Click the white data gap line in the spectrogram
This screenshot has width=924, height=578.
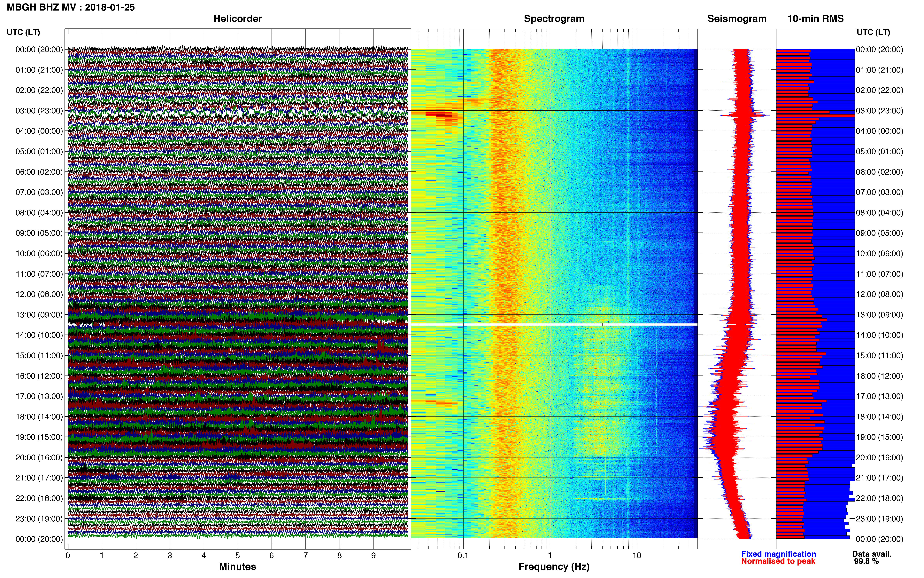coord(554,325)
